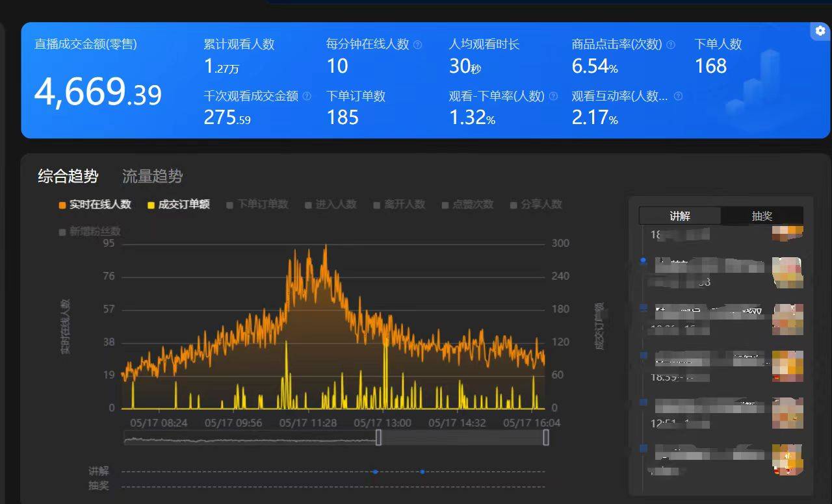Toggle the 实时在线人数 legend series
The width and height of the screenshot is (832, 504).
[x=95, y=205]
